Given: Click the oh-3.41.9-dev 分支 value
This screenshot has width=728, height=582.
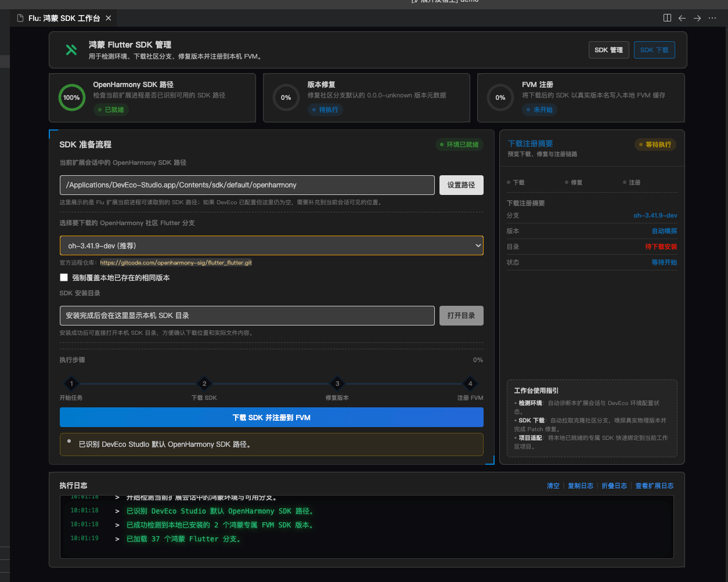Looking at the screenshot, I should pos(655,215).
